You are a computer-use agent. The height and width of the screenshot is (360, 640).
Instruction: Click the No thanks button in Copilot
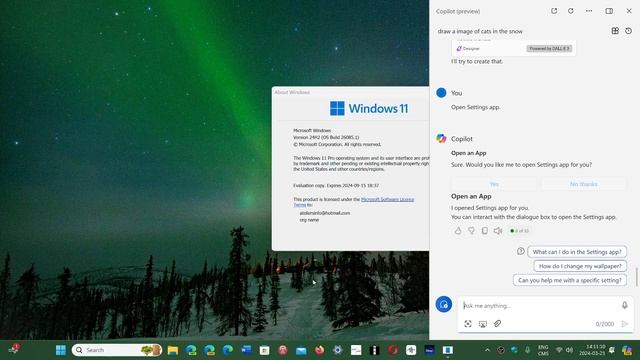coord(583,184)
